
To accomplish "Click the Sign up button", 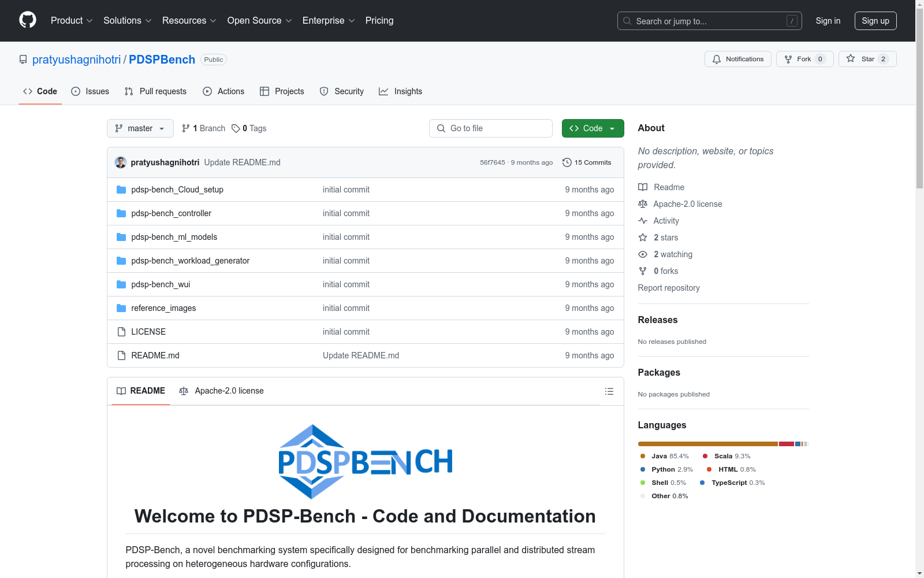I will tap(875, 21).
